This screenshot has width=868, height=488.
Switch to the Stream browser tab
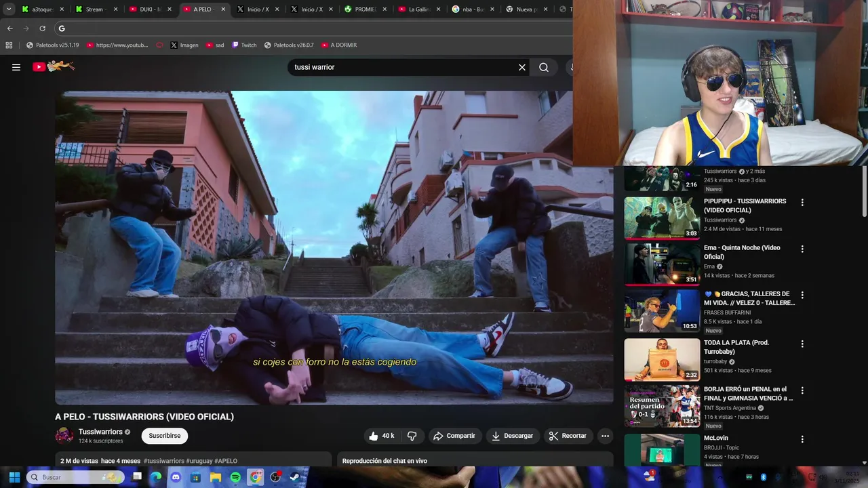(96, 9)
